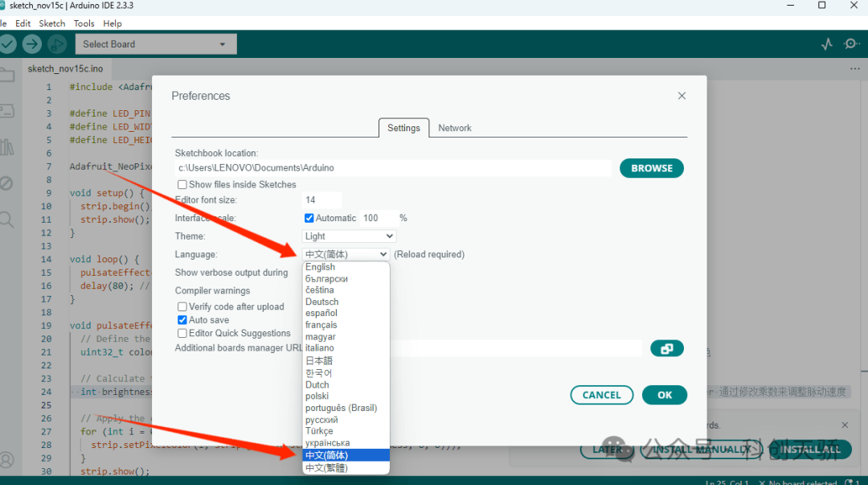Pick polski from the language list
This screenshot has width=868, height=485.
[x=346, y=397]
